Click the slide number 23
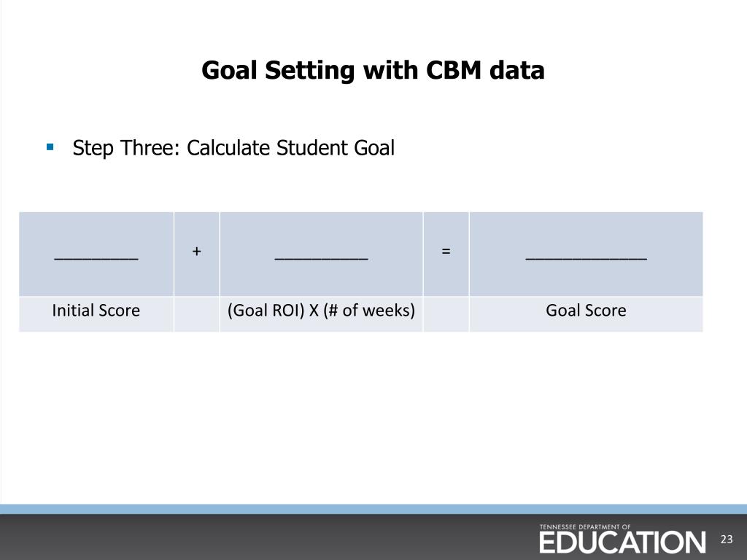The height and width of the screenshot is (560, 747). coord(727,539)
